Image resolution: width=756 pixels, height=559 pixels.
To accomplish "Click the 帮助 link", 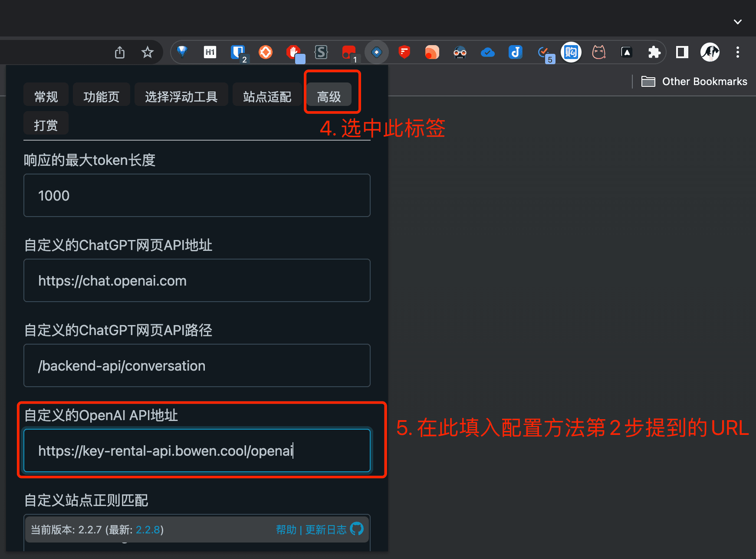I will pyautogui.click(x=286, y=529).
